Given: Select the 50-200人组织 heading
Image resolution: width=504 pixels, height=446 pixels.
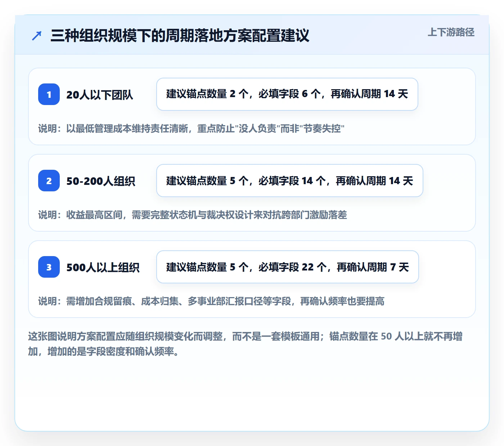Looking at the screenshot, I should click(101, 181).
